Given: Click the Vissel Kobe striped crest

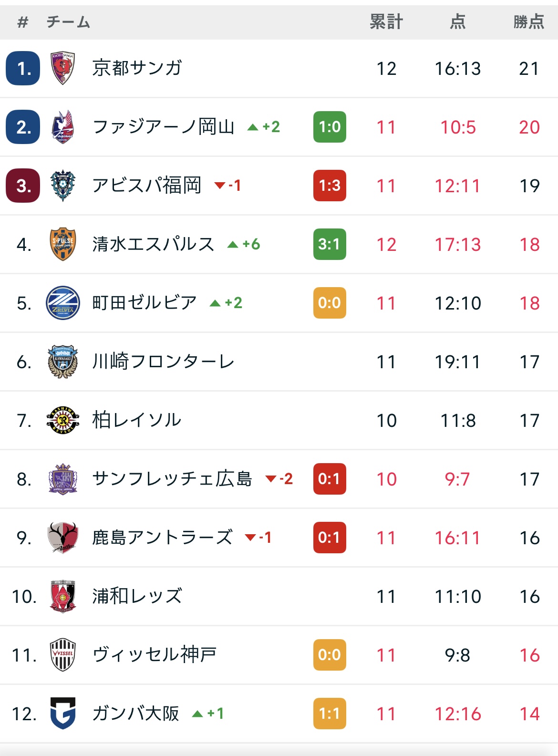Looking at the screenshot, I should [63, 655].
